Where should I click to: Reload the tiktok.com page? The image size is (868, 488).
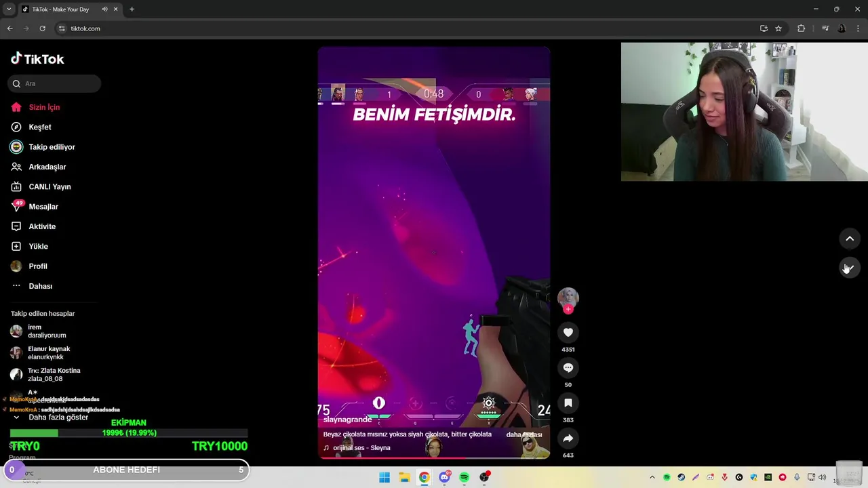(x=42, y=28)
